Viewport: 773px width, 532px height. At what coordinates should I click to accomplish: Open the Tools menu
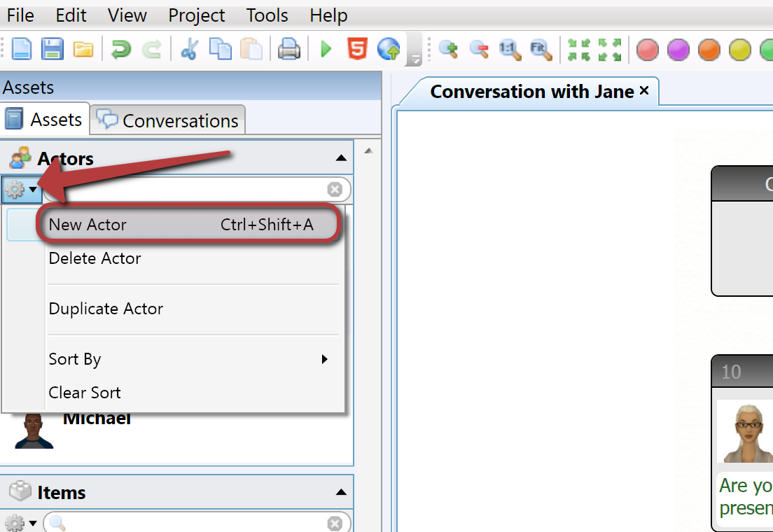267,15
